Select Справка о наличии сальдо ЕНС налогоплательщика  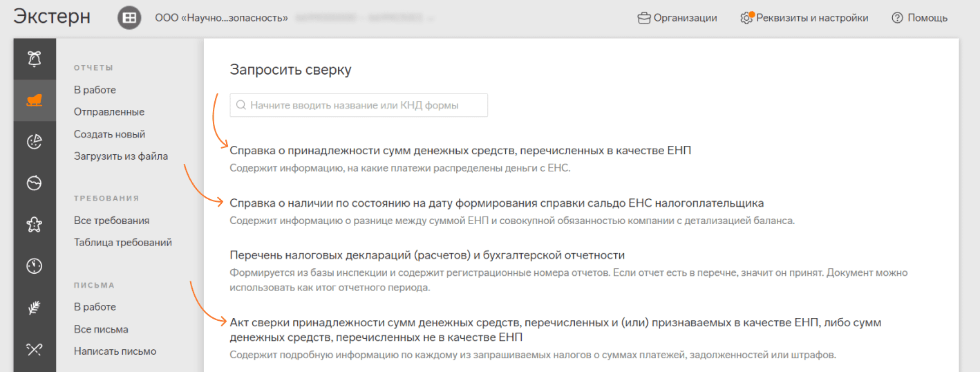(496, 203)
